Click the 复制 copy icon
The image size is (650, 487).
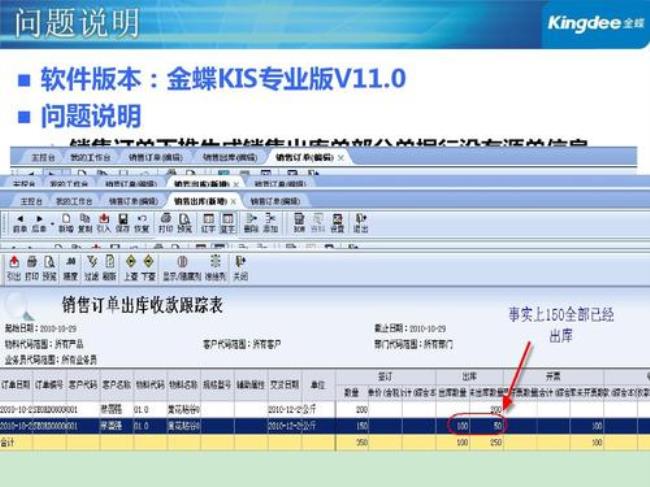click(x=85, y=223)
